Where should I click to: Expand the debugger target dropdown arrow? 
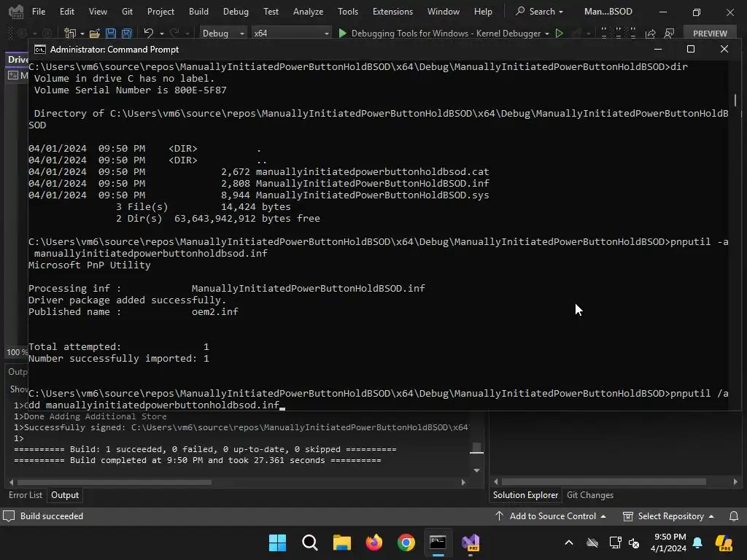547,34
